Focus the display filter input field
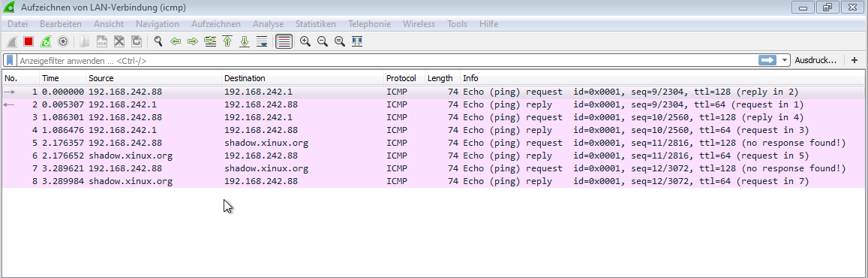 pyautogui.click(x=388, y=60)
